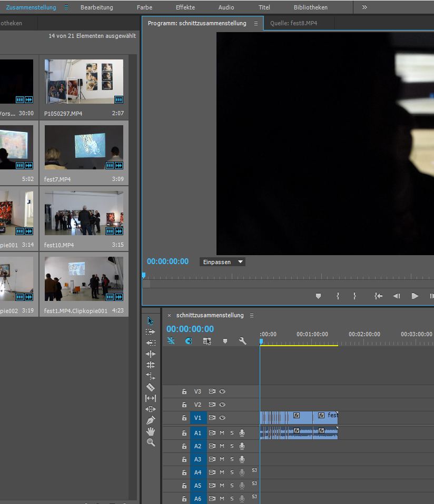
Task: Select the P1050297.MP4 clip thumbnail
Action: (84, 82)
